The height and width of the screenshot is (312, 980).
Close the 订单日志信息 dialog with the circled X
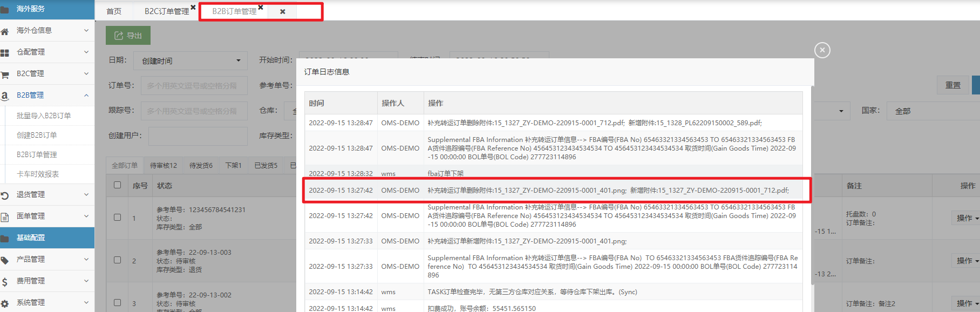(822, 50)
